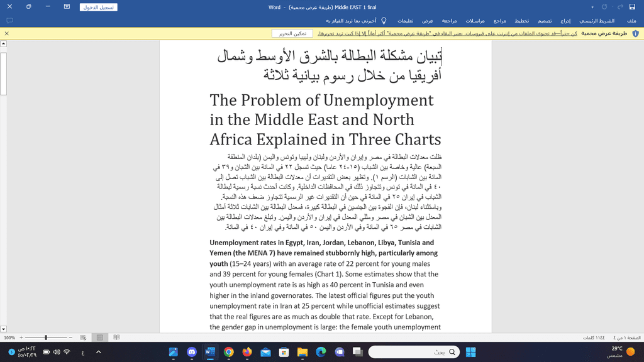Click the vertical scrollbar up arrow
The width and height of the screenshot is (644, 362).
3,43
